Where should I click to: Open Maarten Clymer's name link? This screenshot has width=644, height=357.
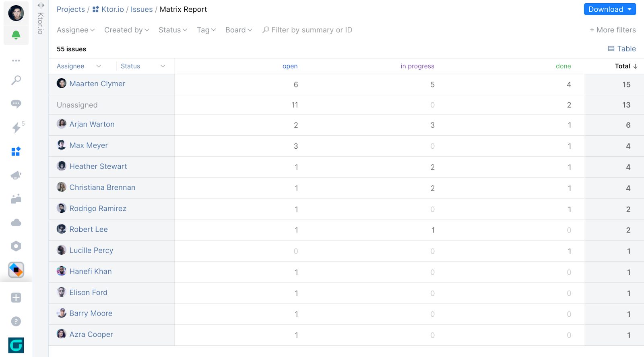point(97,83)
